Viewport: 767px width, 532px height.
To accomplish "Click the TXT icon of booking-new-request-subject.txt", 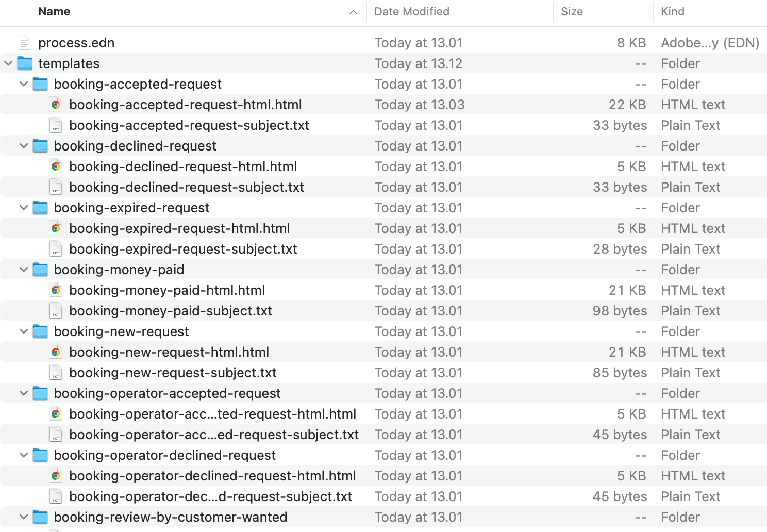I will coord(56,373).
